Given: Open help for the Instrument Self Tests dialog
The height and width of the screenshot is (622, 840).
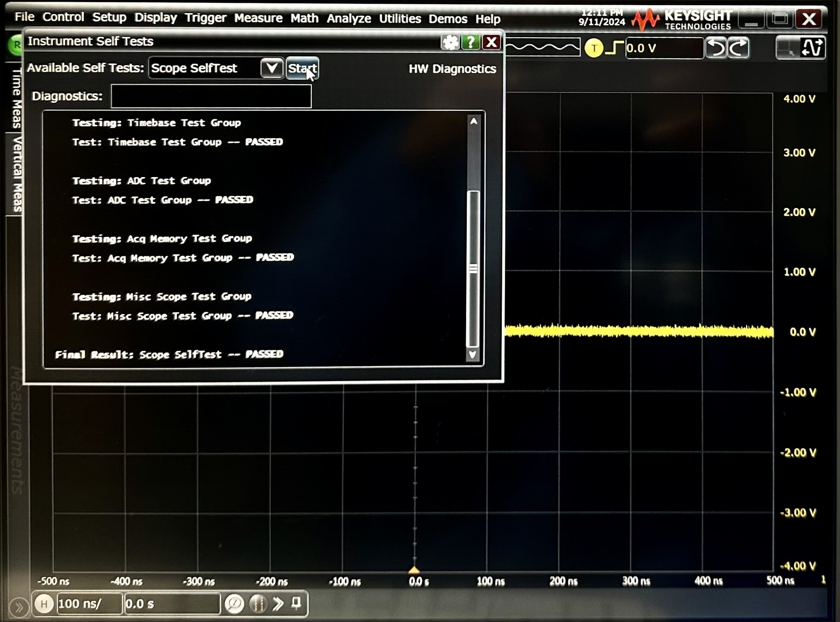Looking at the screenshot, I should tap(470, 43).
